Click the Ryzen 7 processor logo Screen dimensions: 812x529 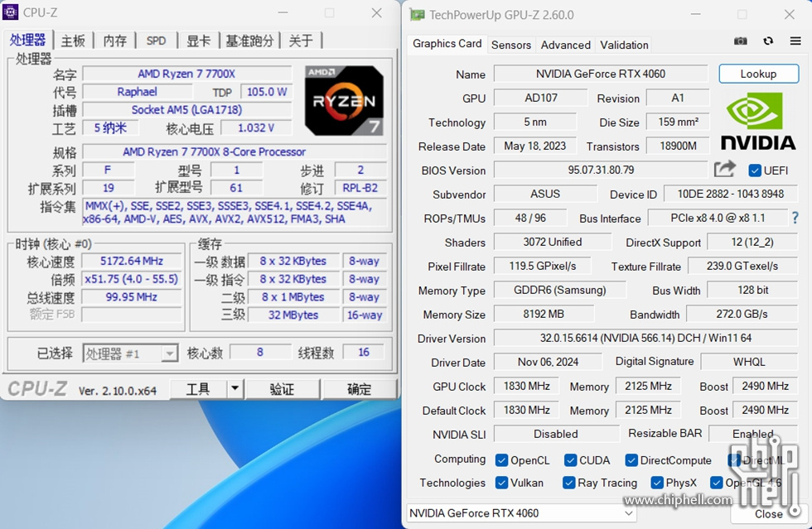[344, 100]
